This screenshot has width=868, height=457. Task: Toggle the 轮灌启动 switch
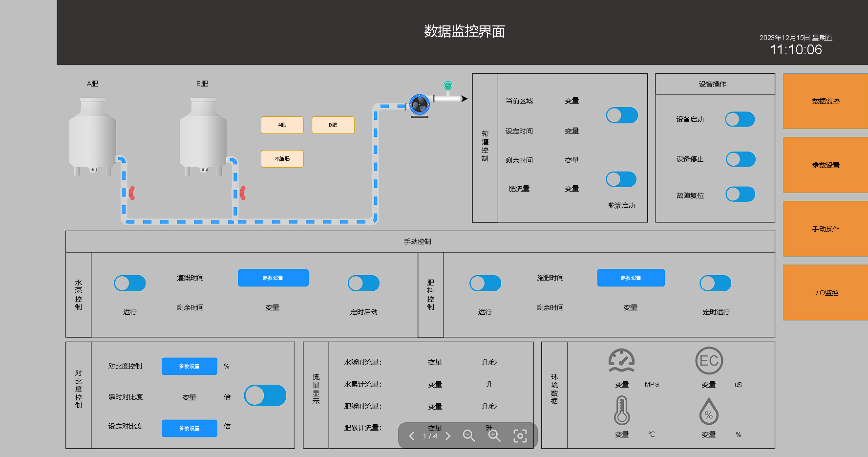621,179
